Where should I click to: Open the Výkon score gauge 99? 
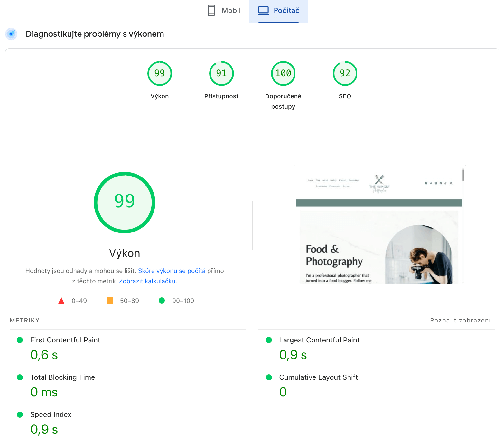[160, 73]
